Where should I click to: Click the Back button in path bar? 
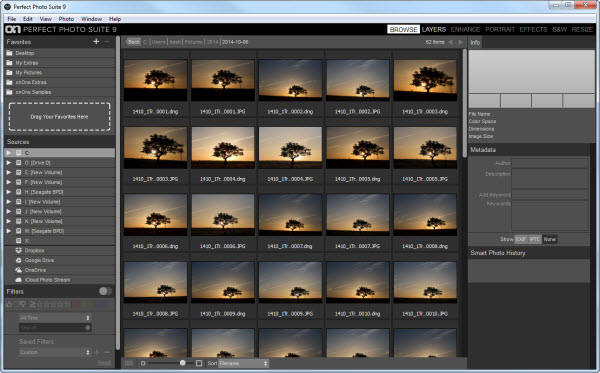coord(133,42)
